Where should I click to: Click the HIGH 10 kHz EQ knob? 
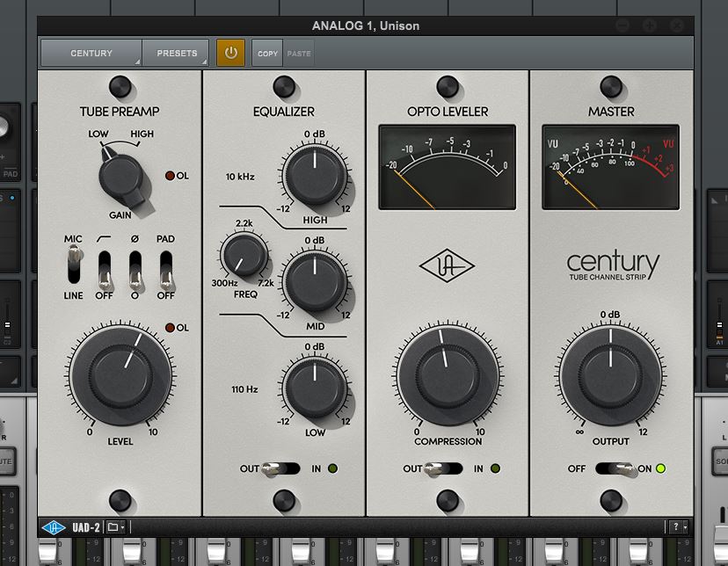315,175
